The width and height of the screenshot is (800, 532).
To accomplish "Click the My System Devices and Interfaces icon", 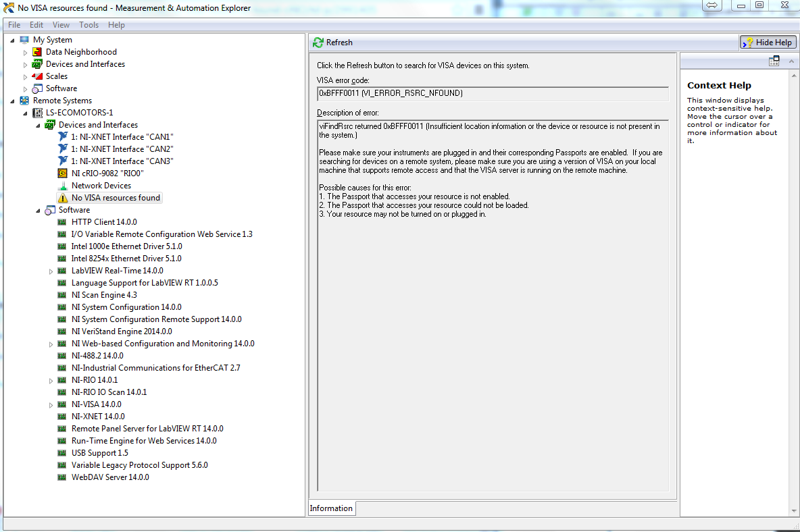I will 36,64.
